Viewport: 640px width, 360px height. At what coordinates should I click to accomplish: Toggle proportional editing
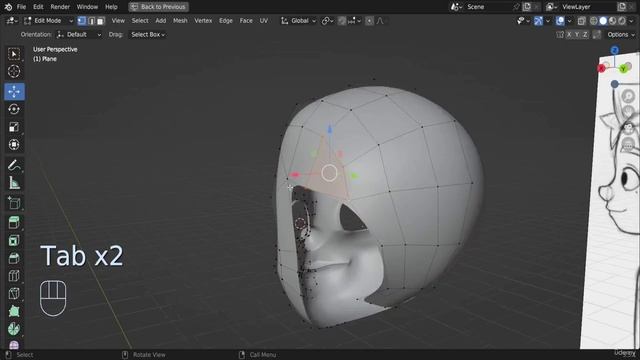(x=369, y=21)
